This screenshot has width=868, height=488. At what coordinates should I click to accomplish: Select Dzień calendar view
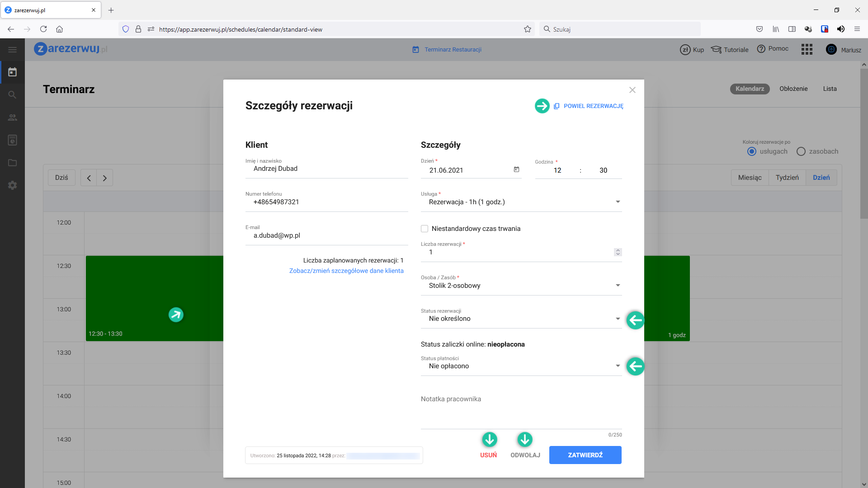click(821, 178)
